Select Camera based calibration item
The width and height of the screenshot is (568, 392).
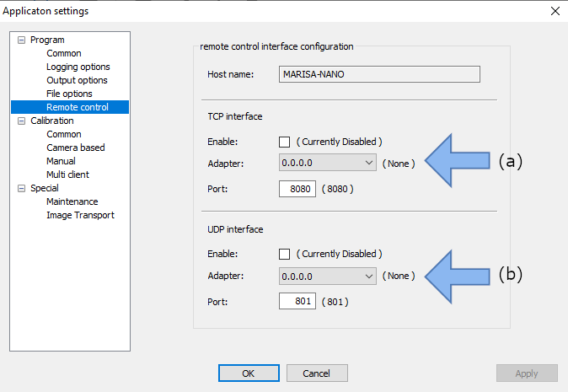[76, 148]
